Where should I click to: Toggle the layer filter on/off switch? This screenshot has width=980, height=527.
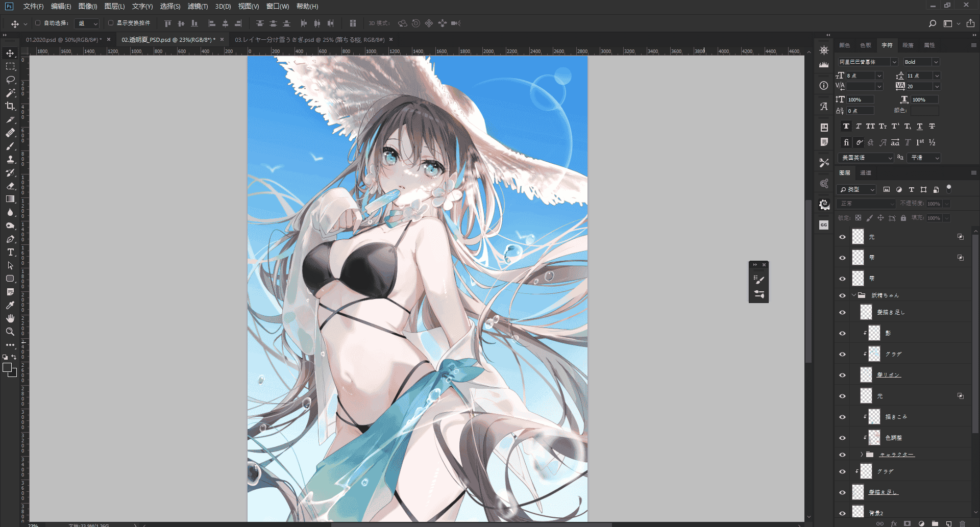coord(949,189)
